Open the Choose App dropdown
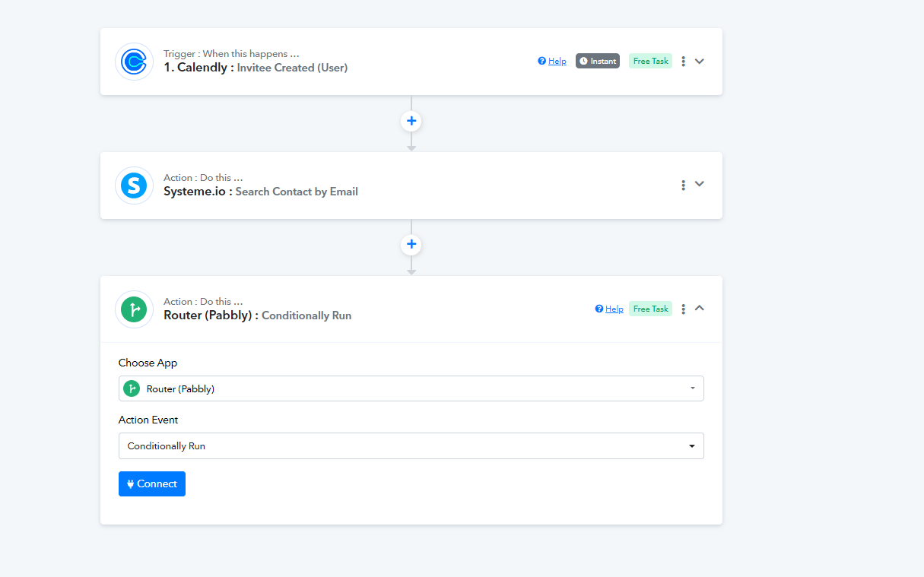The width and height of the screenshot is (924, 577). point(411,388)
